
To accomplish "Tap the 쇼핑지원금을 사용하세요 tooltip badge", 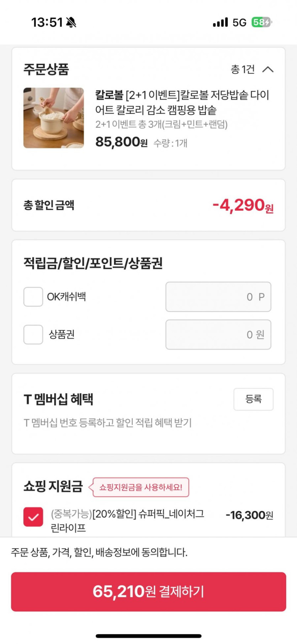I will coord(140,487).
